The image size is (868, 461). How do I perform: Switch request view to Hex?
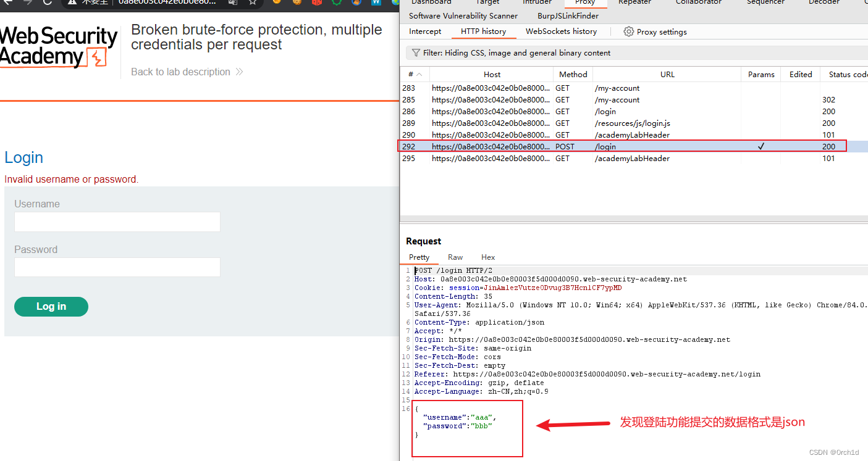(488, 257)
